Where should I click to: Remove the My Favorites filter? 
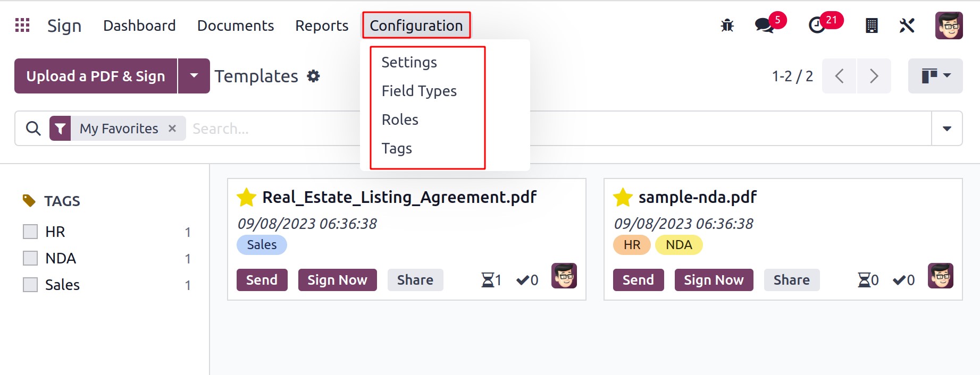172,129
